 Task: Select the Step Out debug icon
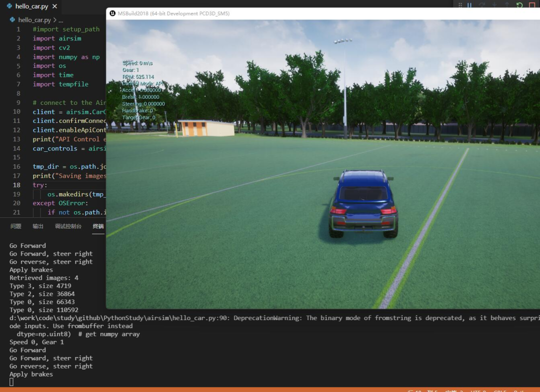click(x=507, y=4)
